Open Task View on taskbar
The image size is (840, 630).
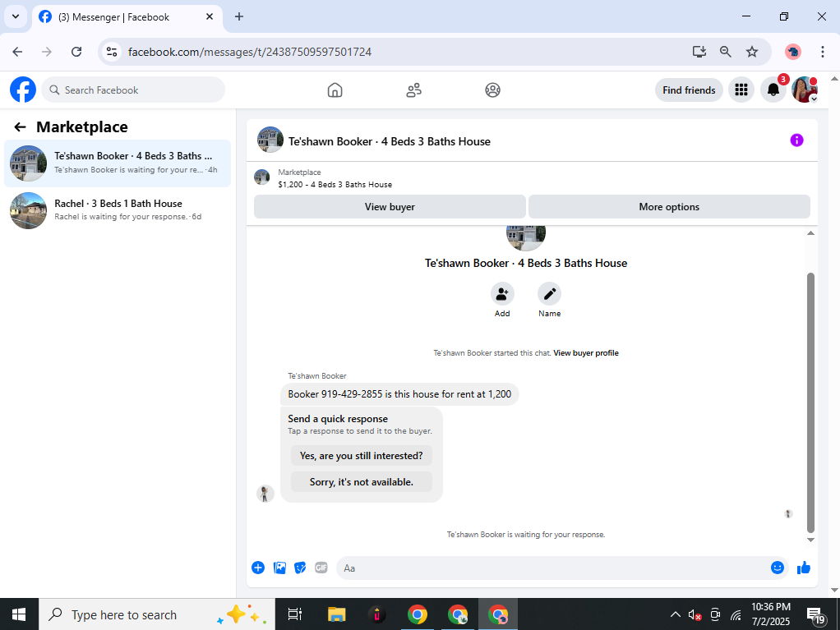tap(294, 614)
